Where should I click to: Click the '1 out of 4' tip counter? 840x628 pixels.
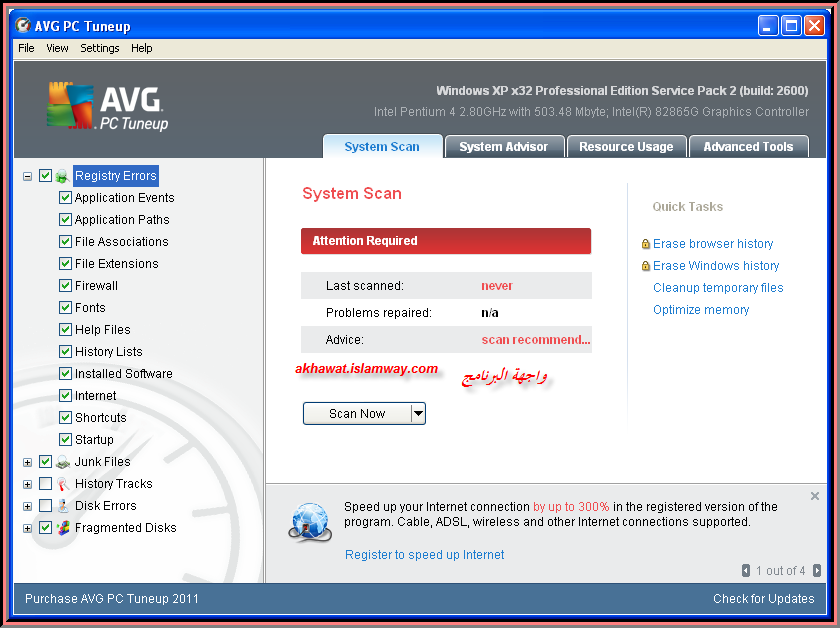click(781, 571)
